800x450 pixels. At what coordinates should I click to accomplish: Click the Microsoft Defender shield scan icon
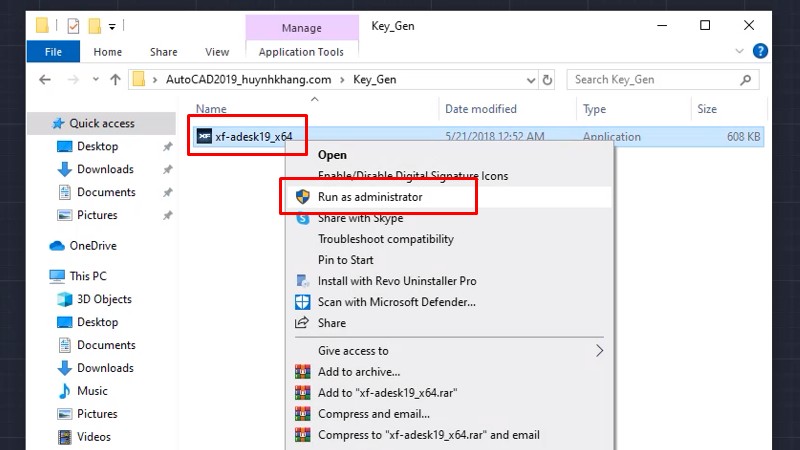coord(303,302)
